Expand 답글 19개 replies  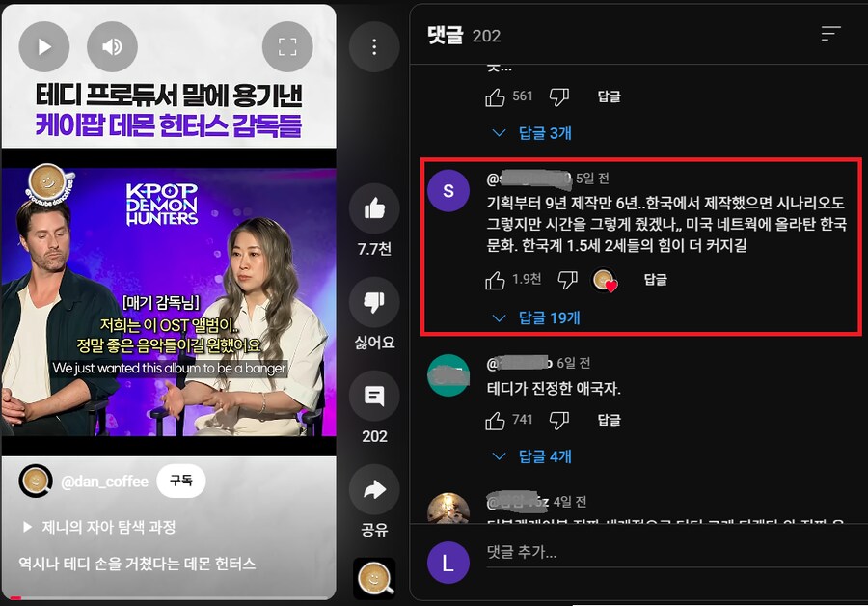(x=536, y=317)
